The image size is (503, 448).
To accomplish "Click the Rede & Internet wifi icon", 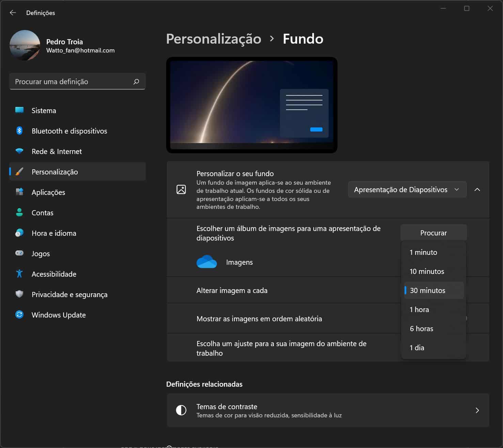I will (x=19, y=151).
